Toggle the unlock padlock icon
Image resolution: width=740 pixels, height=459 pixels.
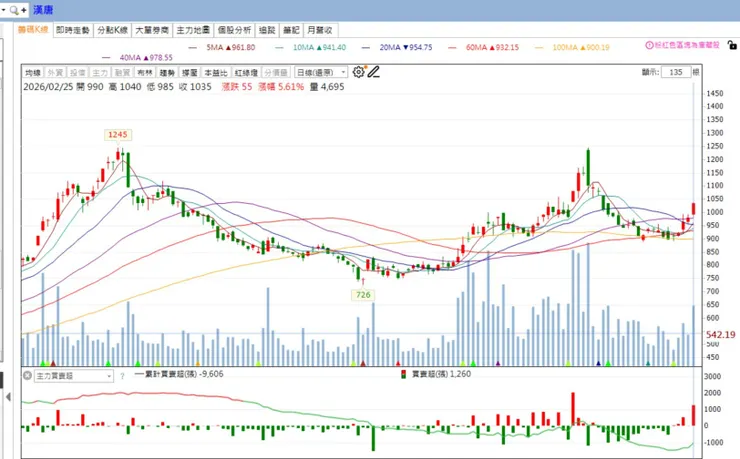click(x=732, y=45)
